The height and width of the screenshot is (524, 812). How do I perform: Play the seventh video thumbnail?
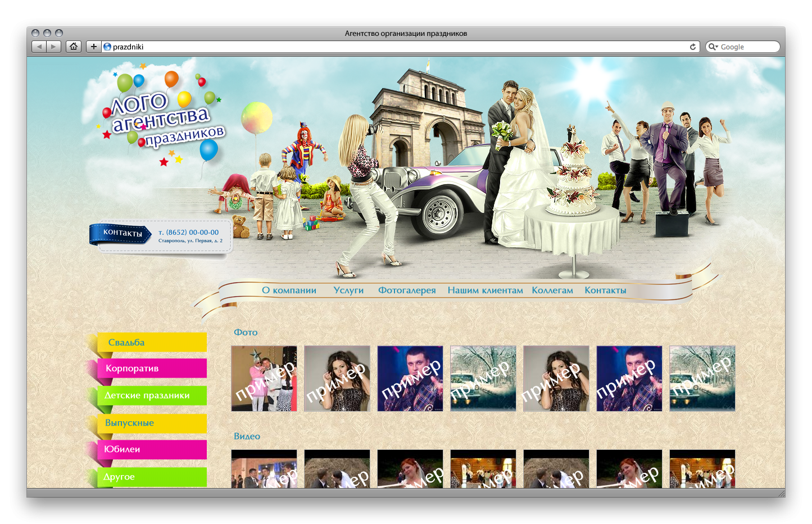click(702, 469)
